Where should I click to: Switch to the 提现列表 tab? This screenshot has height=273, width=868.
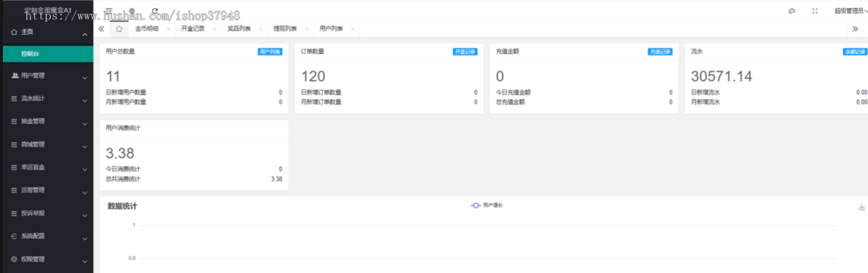[285, 29]
